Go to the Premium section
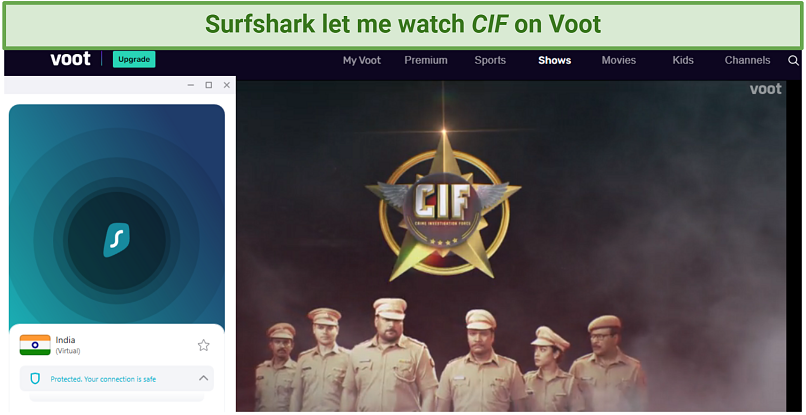Viewport: 806px width, 415px height. (426, 60)
